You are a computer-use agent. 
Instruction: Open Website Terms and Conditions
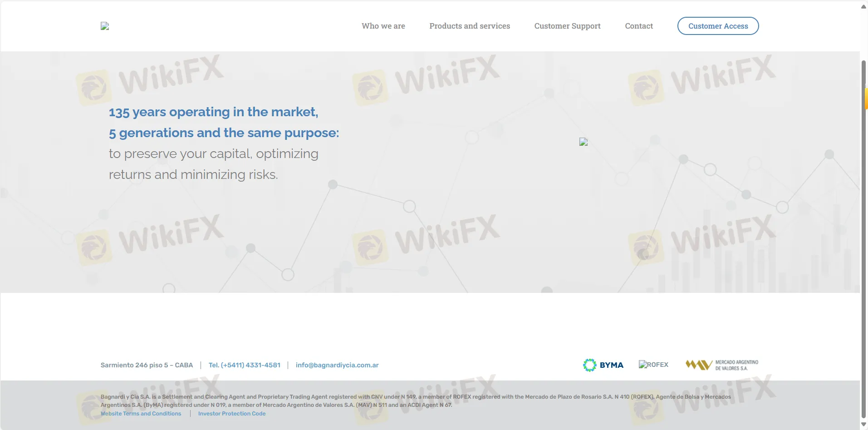[141, 414]
